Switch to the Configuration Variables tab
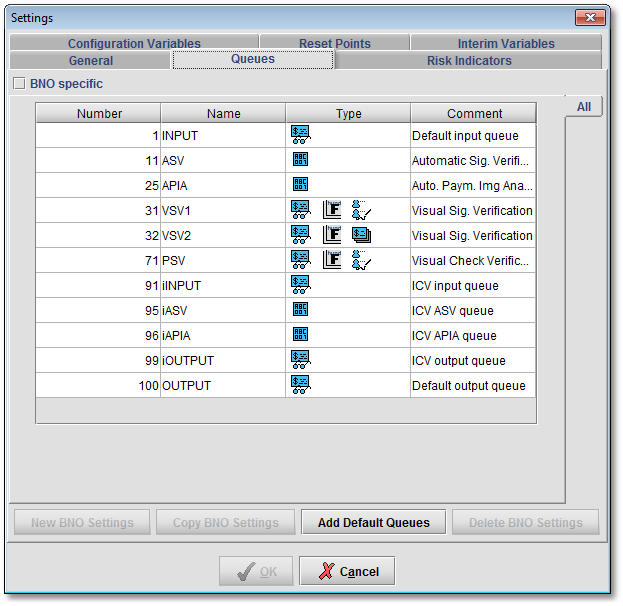 134,43
